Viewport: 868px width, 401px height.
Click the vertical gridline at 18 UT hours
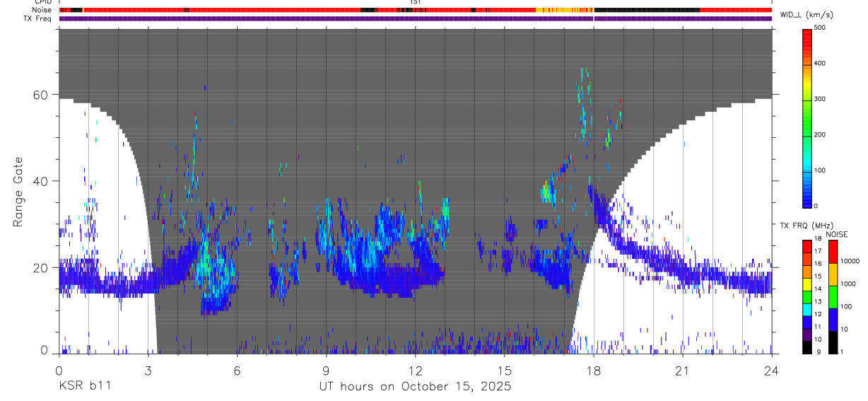tap(594, 191)
